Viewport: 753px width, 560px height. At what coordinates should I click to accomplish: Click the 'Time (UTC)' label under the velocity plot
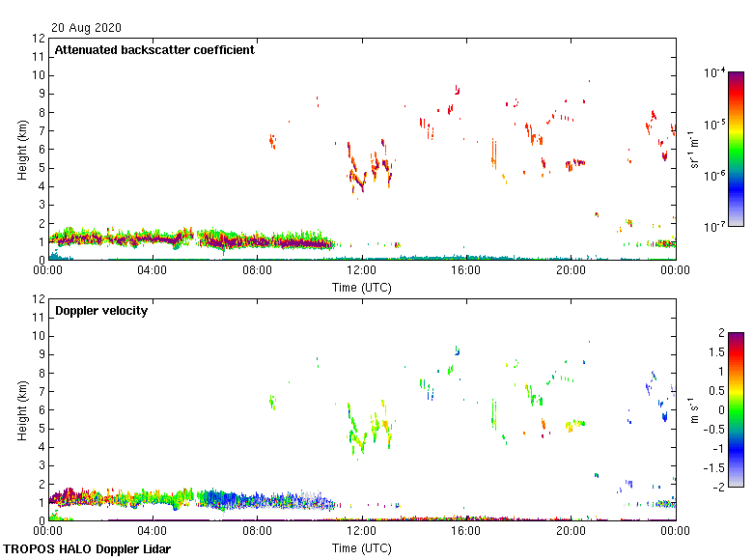tap(362, 548)
